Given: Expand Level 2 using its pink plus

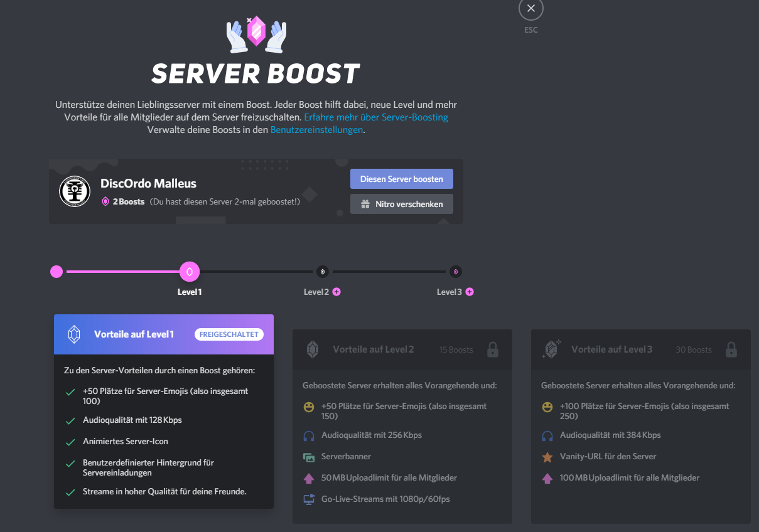Looking at the screenshot, I should click(337, 292).
